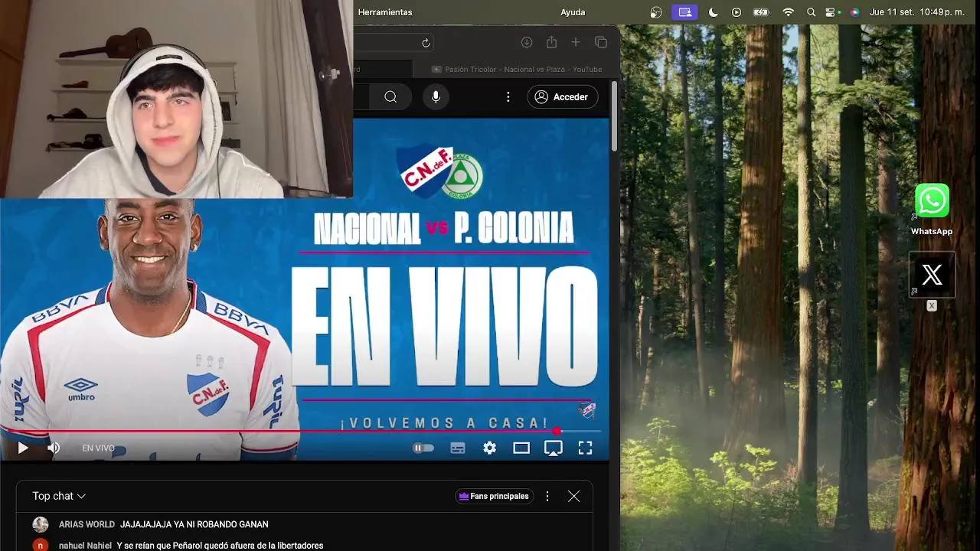980x551 pixels.
Task: Open video settings gear
Action: coord(490,448)
